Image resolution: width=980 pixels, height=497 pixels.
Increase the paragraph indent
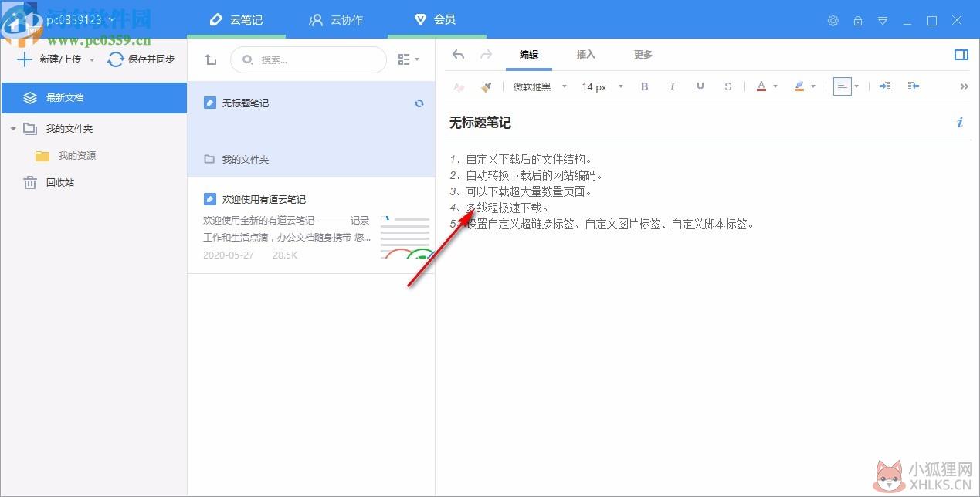click(885, 87)
